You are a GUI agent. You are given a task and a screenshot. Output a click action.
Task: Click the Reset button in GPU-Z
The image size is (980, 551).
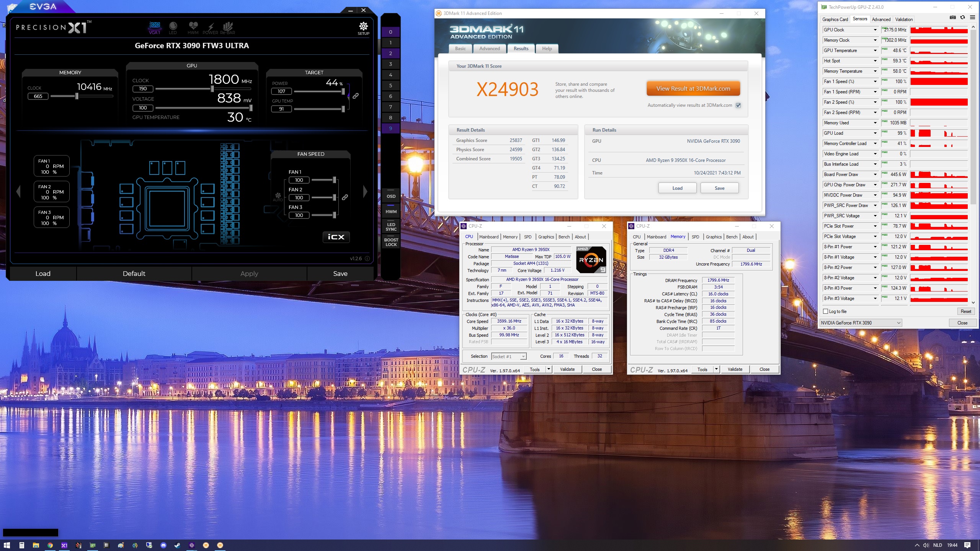point(966,311)
